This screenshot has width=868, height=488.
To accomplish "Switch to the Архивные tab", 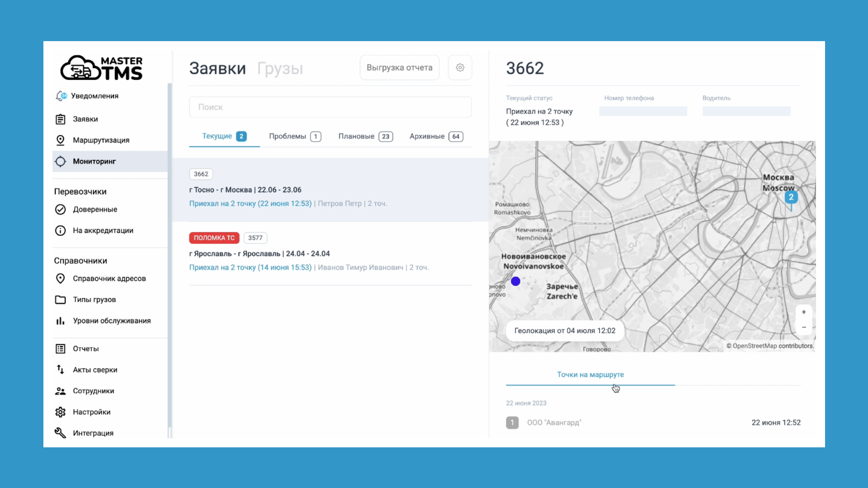I will pos(436,136).
